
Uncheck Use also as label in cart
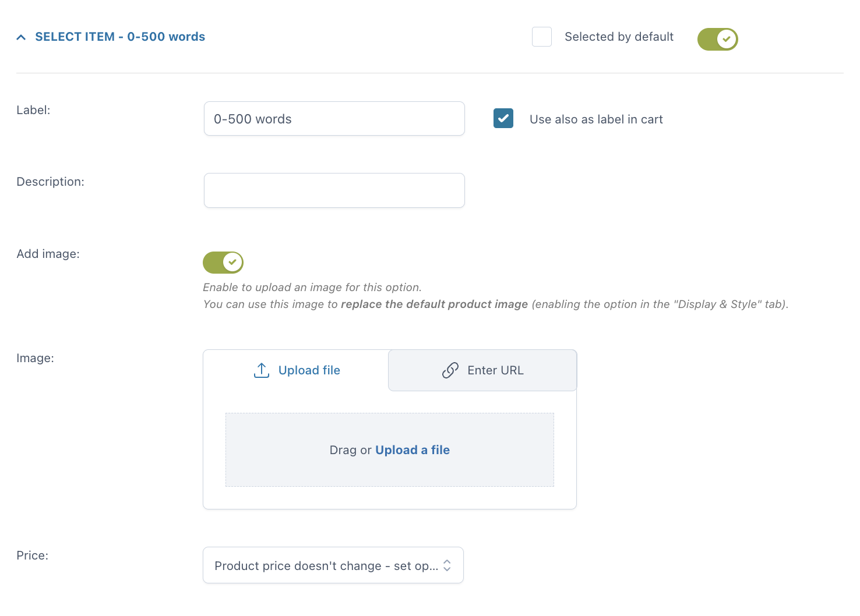point(503,118)
